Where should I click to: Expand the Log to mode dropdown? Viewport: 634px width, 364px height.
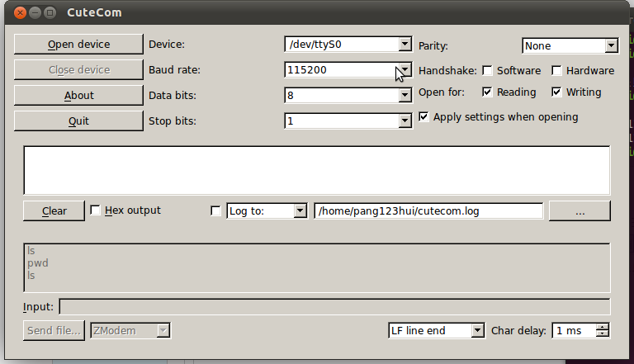[x=300, y=210]
